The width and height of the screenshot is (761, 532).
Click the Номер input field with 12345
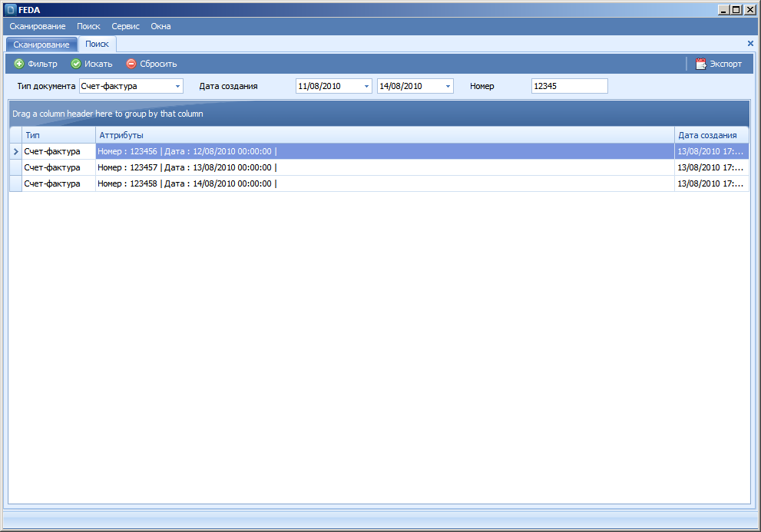(x=569, y=86)
